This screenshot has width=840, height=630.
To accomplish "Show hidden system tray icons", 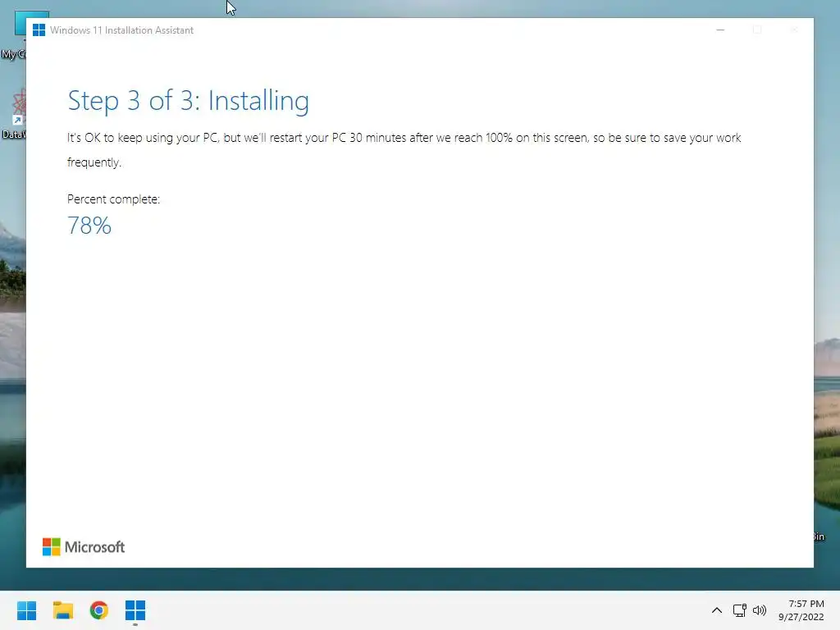I will click(x=717, y=610).
